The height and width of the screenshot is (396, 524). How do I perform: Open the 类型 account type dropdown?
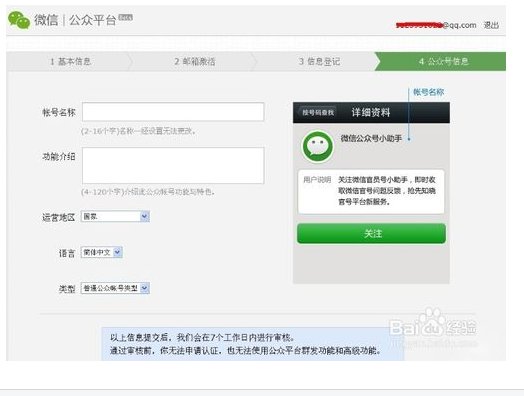pyautogui.click(x=115, y=288)
